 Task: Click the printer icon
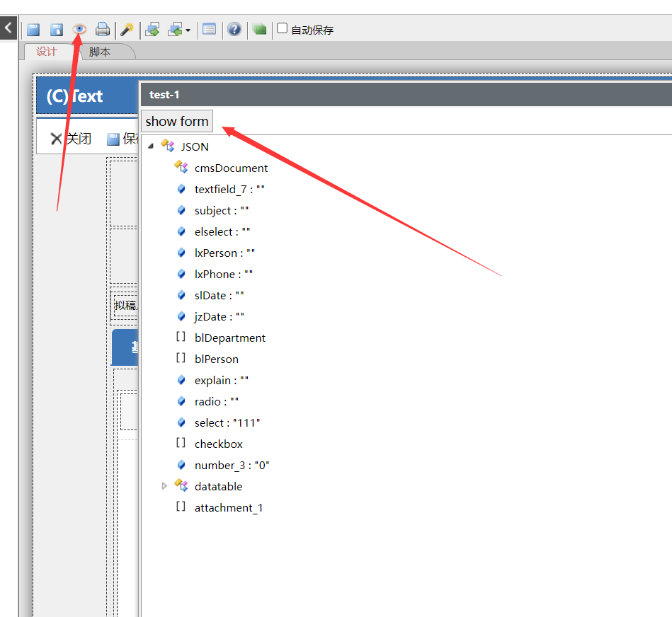pos(103,30)
